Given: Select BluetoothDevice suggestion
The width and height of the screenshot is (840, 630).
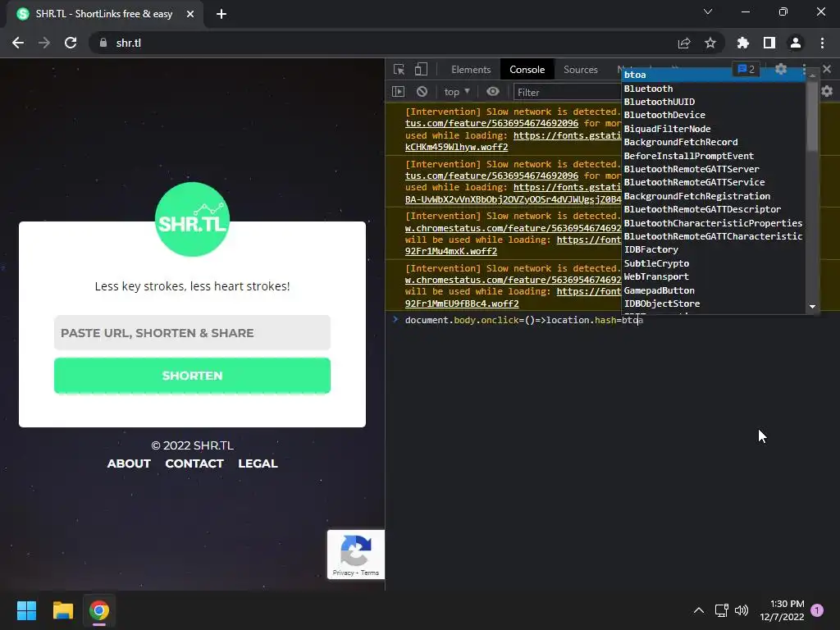Looking at the screenshot, I should (x=713, y=115).
